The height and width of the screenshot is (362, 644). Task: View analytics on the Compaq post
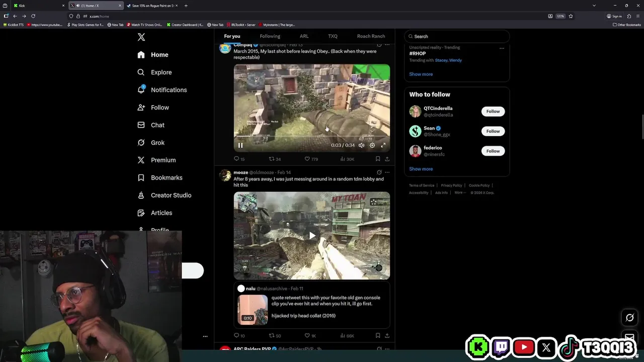point(347,159)
